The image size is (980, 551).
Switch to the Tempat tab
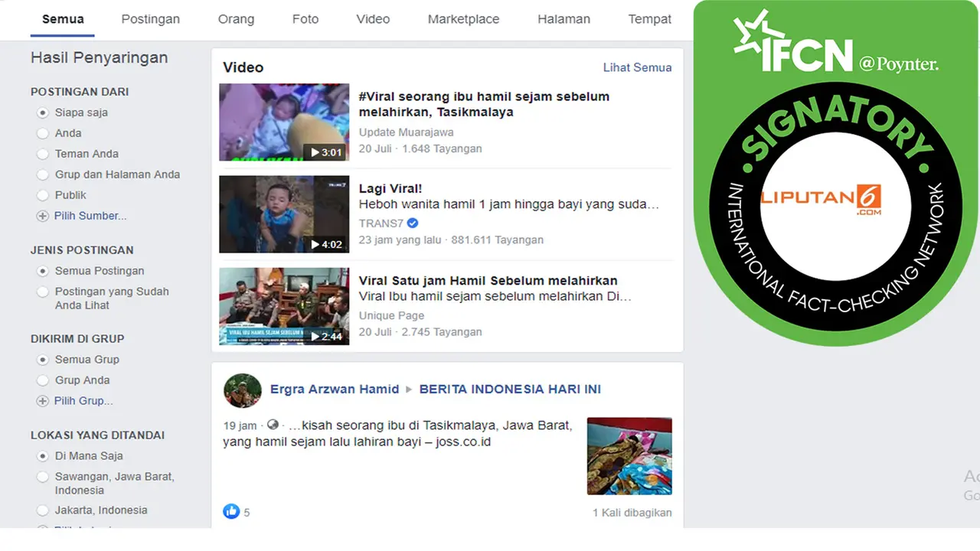pos(650,19)
